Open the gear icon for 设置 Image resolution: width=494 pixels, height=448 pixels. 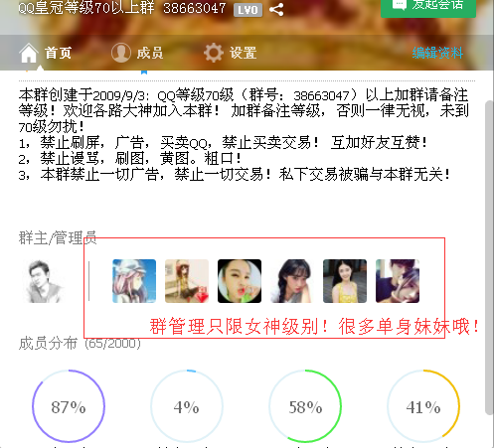[214, 53]
